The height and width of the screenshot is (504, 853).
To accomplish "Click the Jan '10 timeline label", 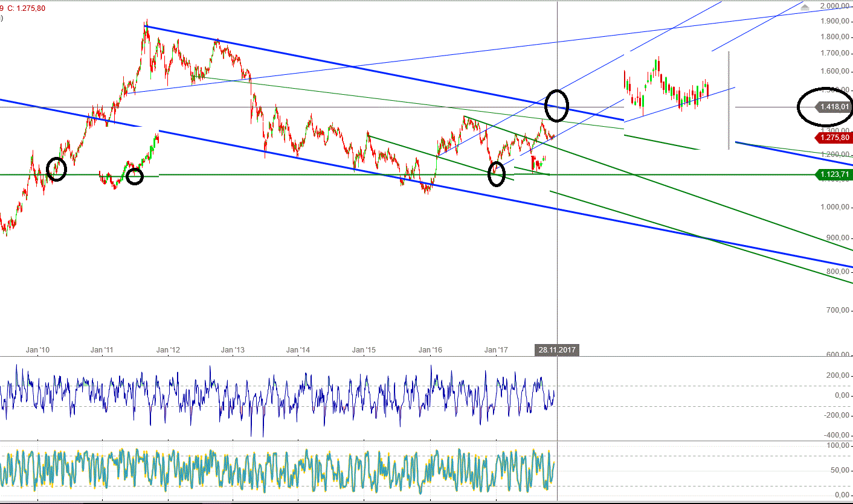I will pyautogui.click(x=37, y=349).
